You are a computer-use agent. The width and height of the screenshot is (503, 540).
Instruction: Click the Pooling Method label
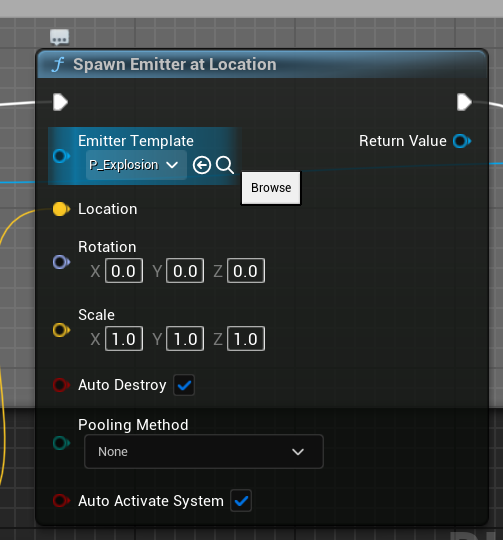click(x=133, y=425)
